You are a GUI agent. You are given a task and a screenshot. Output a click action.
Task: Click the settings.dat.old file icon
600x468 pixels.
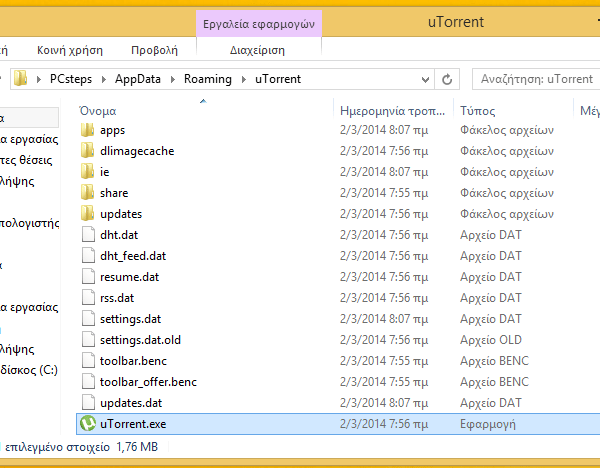(x=88, y=340)
